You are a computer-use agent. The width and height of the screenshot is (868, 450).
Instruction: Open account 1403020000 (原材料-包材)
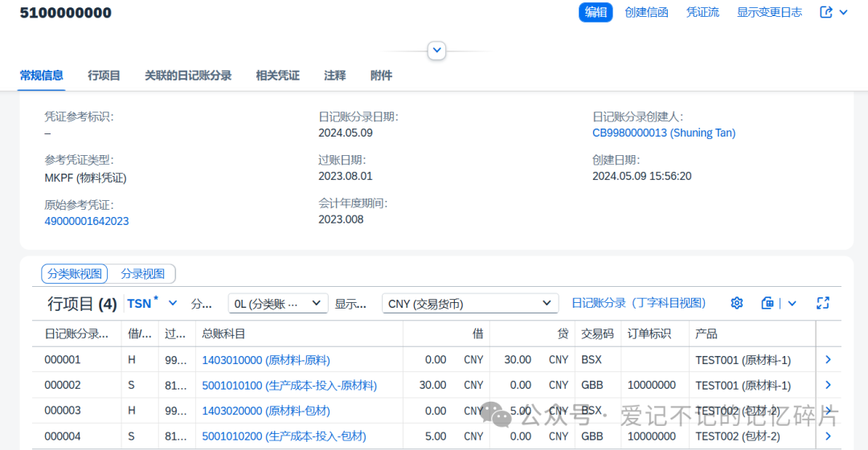266,411
